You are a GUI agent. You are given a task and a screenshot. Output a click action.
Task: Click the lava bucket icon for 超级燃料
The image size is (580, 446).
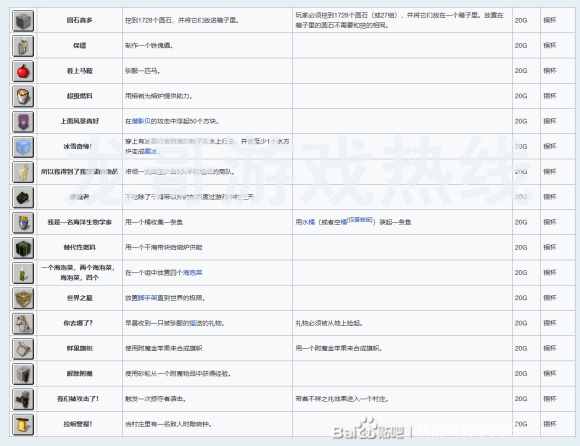[23, 96]
